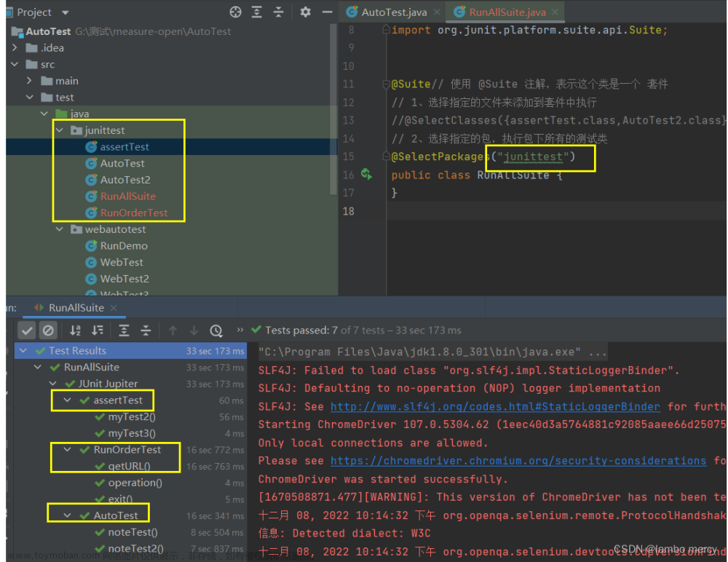
Task: Collapse the java folder node
Action: [x=44, y=114]
